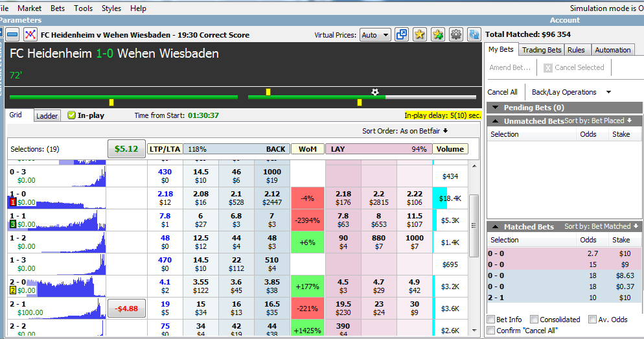Screen dimensions: 644x339
Task: Open the Styles menu
Action: tap(111, 8)
